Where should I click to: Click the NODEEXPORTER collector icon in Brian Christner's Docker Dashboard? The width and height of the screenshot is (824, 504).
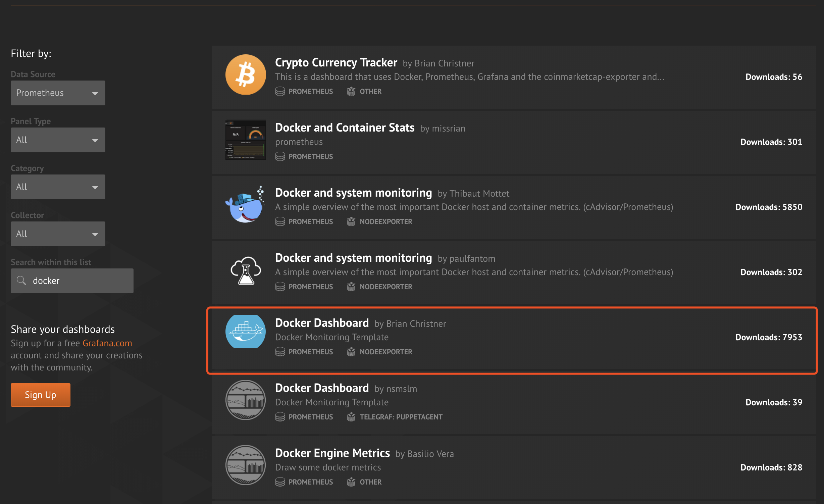pyautogui.click(x=351, y=352)
